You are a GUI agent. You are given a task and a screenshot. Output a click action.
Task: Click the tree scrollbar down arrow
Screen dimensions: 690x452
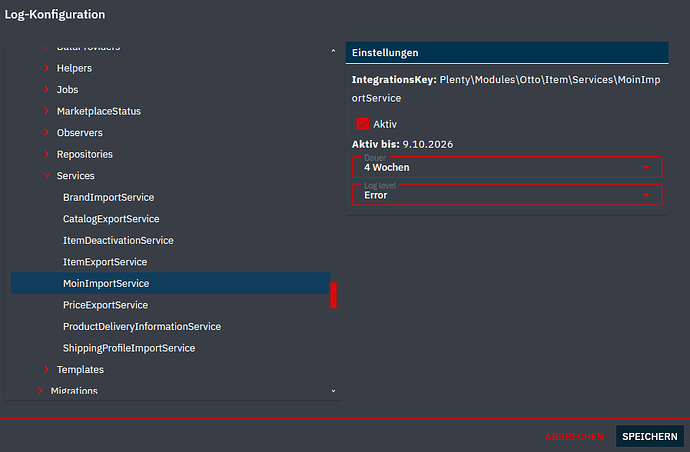click(x=333, y=391)
